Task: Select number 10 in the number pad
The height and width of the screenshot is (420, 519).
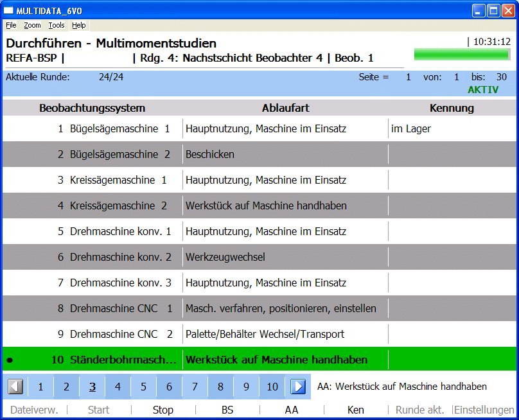Action: [272, 387]
